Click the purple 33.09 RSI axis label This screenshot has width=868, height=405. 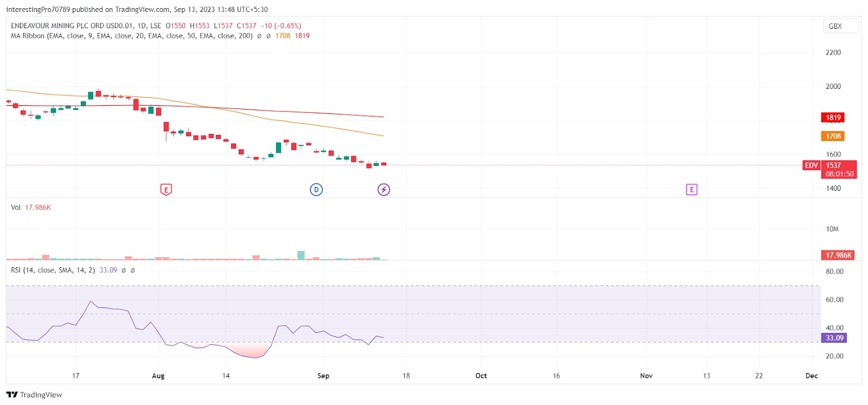pos(834,338)
